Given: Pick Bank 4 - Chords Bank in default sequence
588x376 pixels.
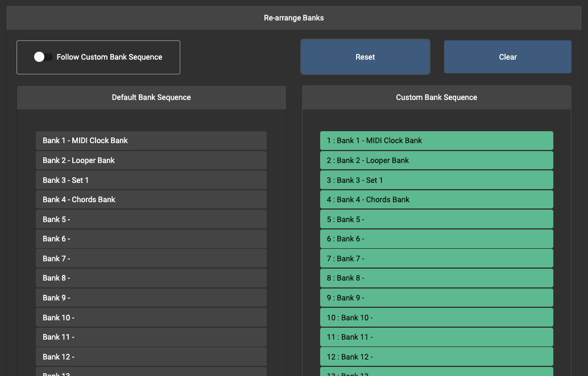Looking at the screenshot, I should coord(151,199).
